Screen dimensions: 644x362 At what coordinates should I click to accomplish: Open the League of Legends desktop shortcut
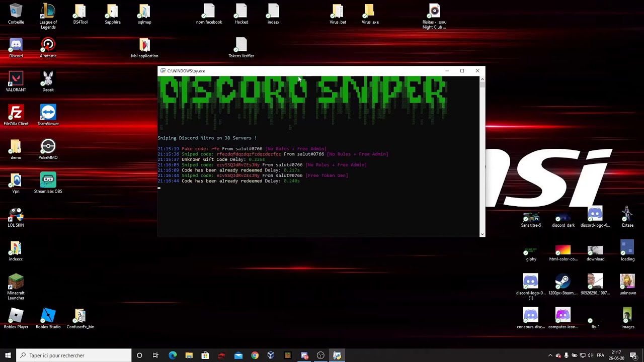pyautogui.click(x=48, y=16)
